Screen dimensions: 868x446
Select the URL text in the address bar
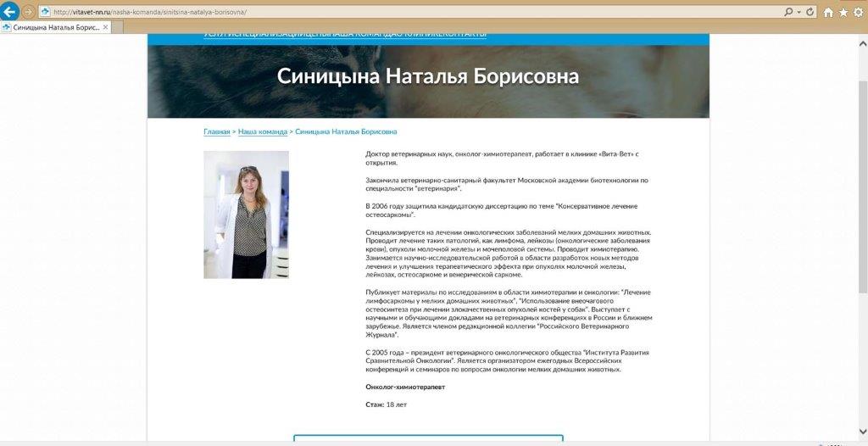[x=150, y=12]
